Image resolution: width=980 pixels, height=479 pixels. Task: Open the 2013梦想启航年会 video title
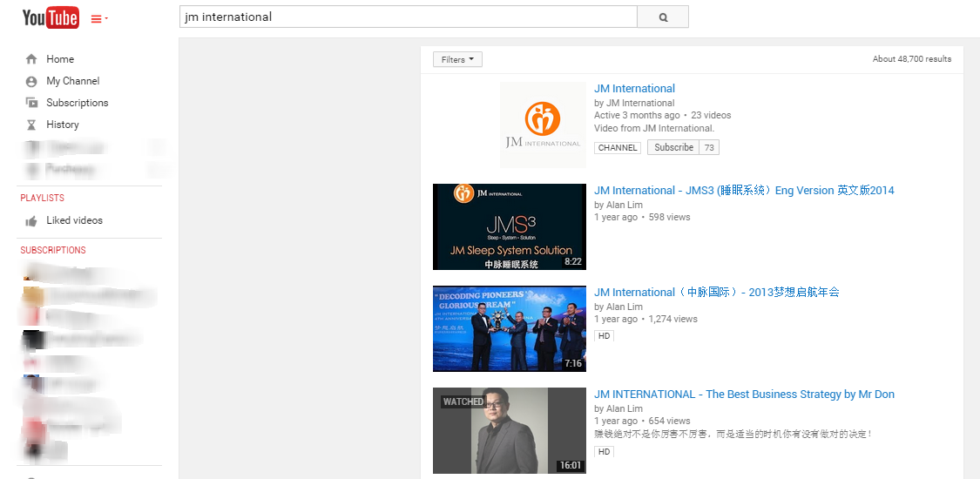pos(716,293)
